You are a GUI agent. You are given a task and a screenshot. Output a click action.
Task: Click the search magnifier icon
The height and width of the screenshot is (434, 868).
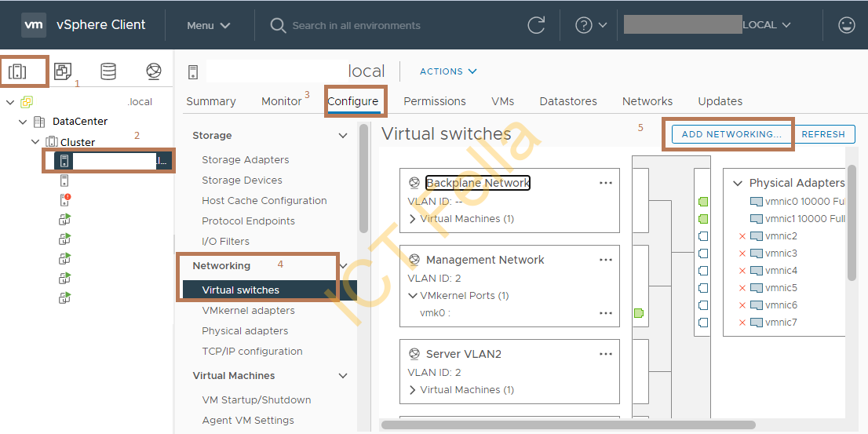278,25
